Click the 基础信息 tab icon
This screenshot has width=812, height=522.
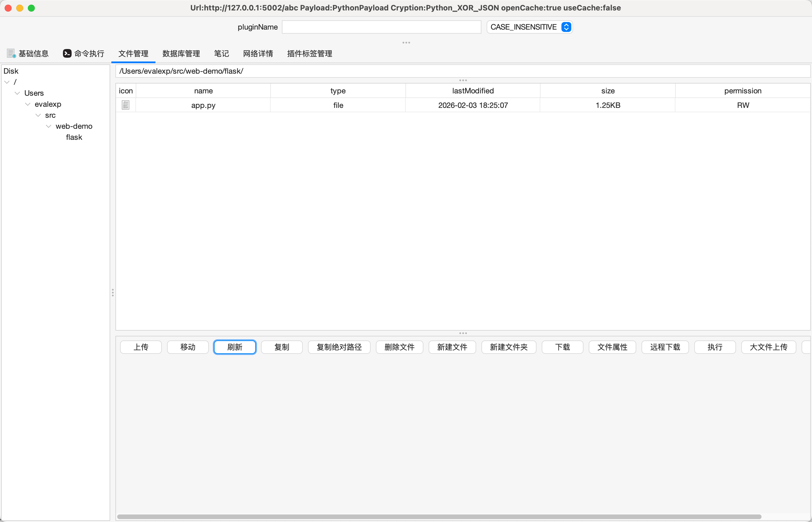point(11,54)
